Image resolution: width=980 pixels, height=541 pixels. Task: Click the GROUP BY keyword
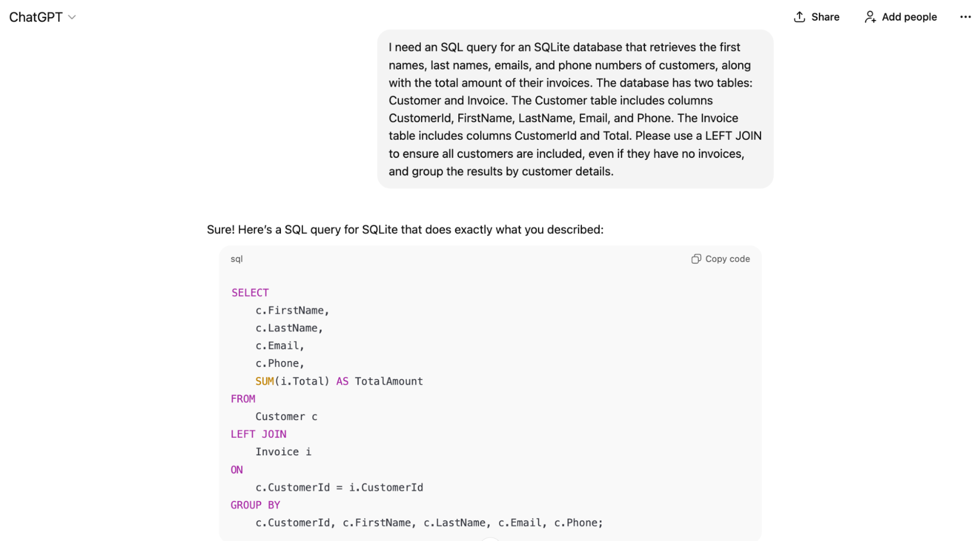point(255,505)
